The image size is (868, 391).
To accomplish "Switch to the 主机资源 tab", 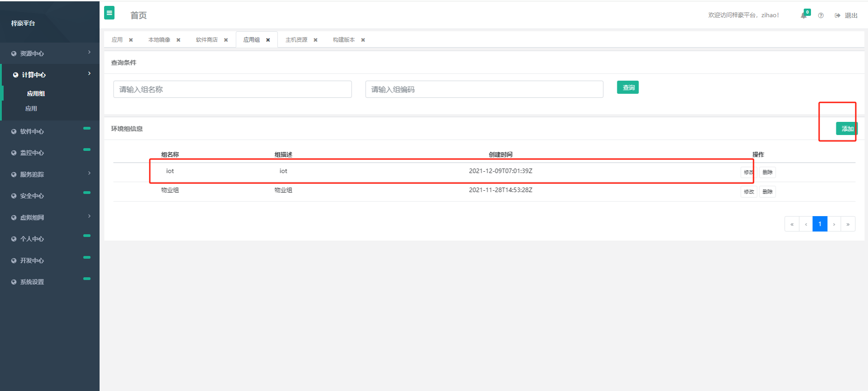I will tap(296, 40).
